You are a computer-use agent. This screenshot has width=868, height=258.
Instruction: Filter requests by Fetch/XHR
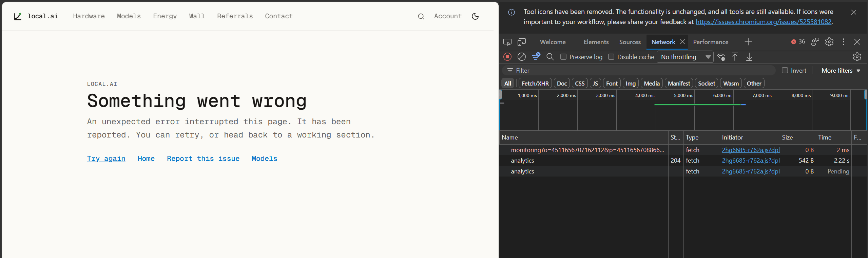(x=535, y=84)
